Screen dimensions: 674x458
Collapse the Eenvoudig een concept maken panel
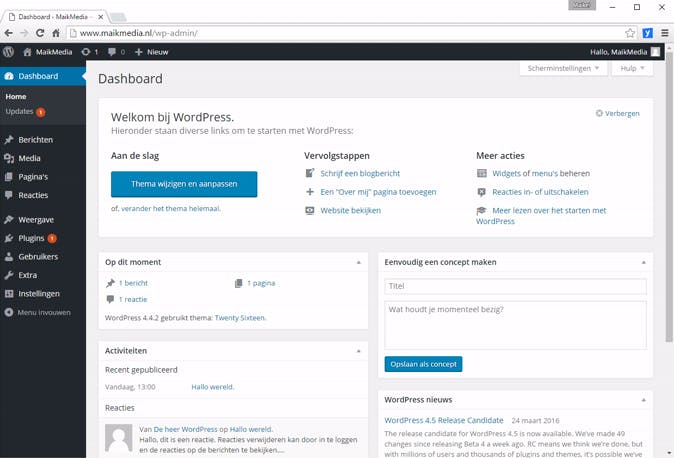(x=643, y=262)
